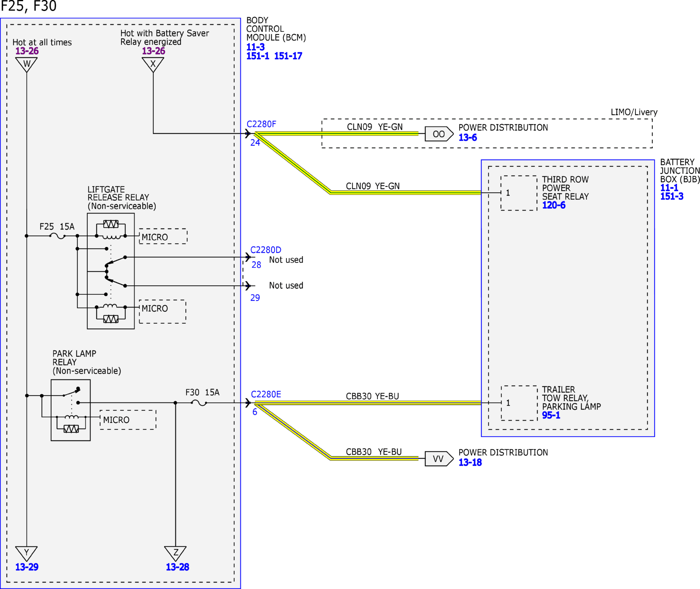Follow the 95-1 Trailer Tow Relay link
The height and width of the screenshot is (589, 700).
551,415
